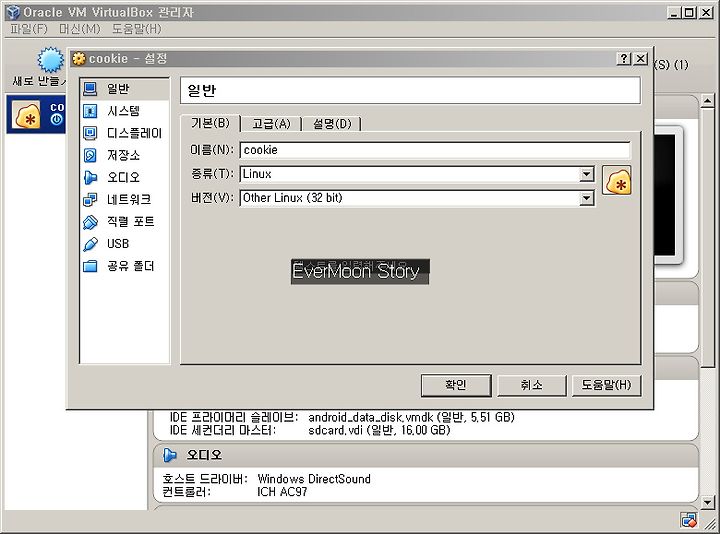
Task: Click the 도움말(H) help button in dialog
Action: (606, 385)
